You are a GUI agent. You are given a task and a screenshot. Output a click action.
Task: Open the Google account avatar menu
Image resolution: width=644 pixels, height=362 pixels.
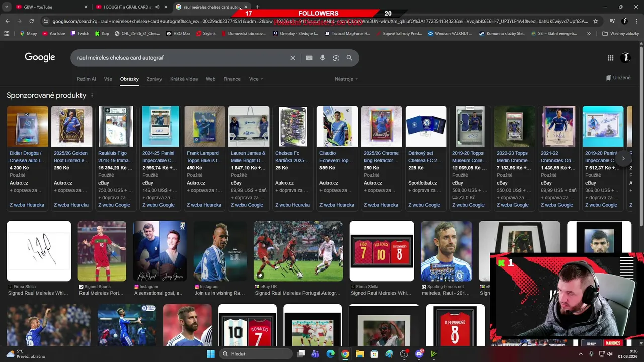click(626, 58)
